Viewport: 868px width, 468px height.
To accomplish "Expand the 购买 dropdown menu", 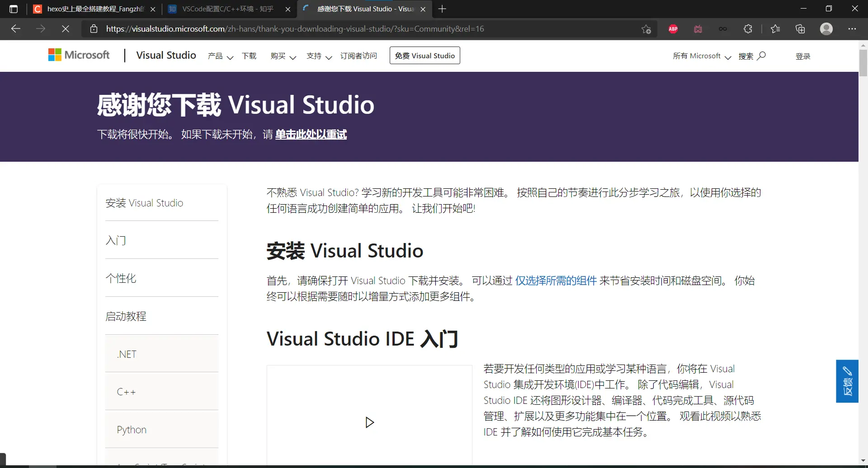I will point(283,56).
